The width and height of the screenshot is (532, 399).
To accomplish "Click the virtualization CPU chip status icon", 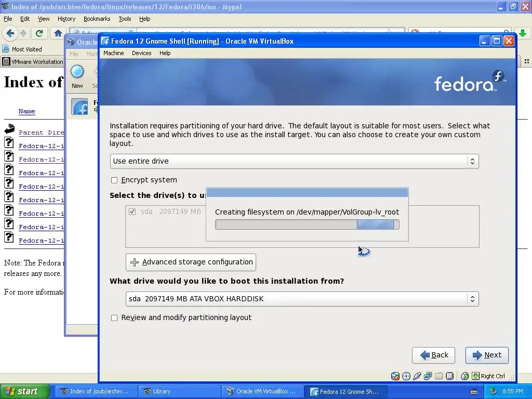I will point(449,376).
